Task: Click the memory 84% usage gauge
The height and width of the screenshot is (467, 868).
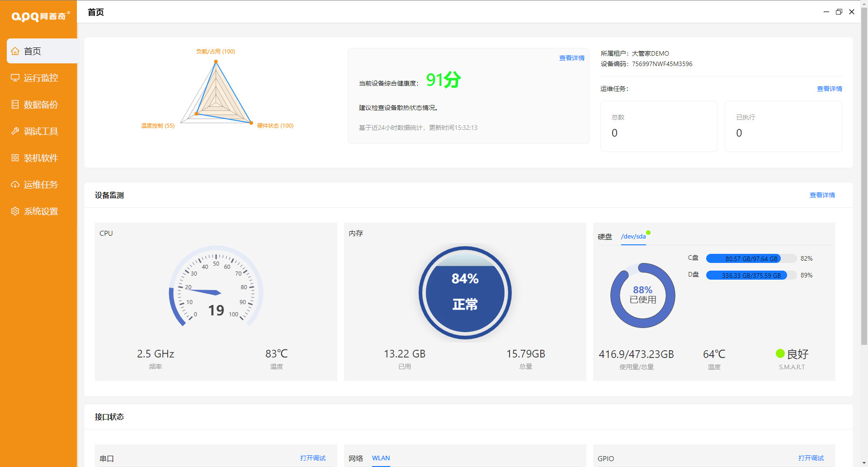Action: click(x=465, y=292)
